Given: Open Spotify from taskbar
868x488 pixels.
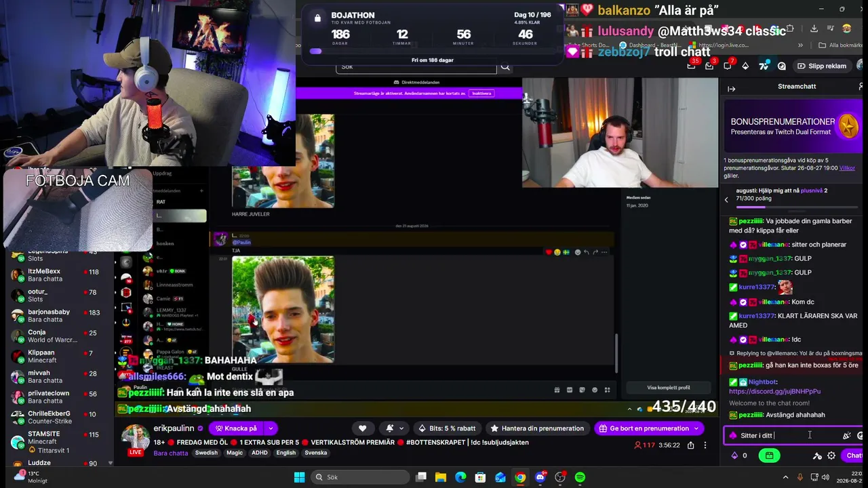Looking at the screenshot, I should coord(580,477).
